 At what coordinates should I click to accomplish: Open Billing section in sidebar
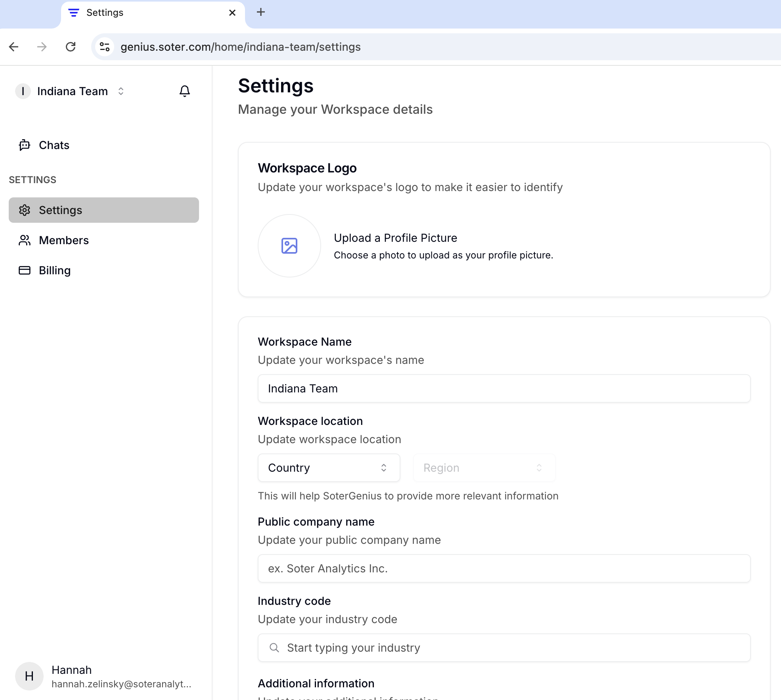click(54, 270)
